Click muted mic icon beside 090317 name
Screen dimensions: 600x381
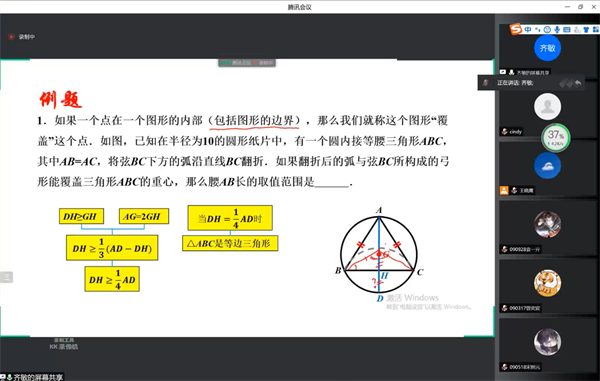[x=505, y=308]
